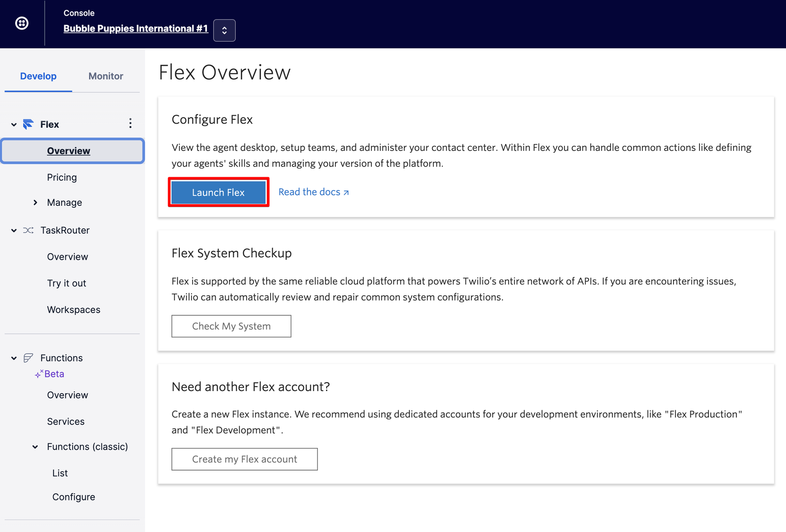Switch to the Monitor tab
Viewport: 786px width, 532px height.
(106, 76)
